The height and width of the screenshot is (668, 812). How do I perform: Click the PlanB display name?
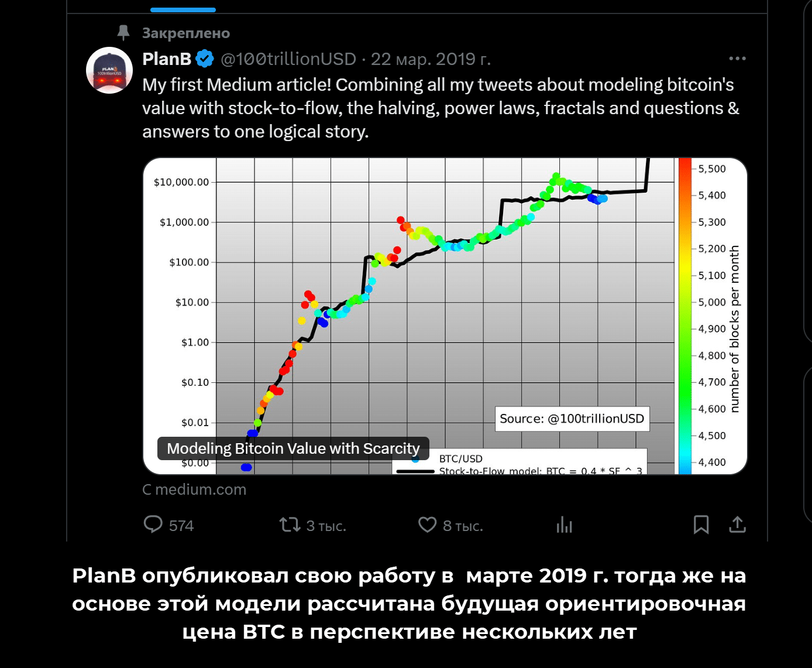coord(167,59)
